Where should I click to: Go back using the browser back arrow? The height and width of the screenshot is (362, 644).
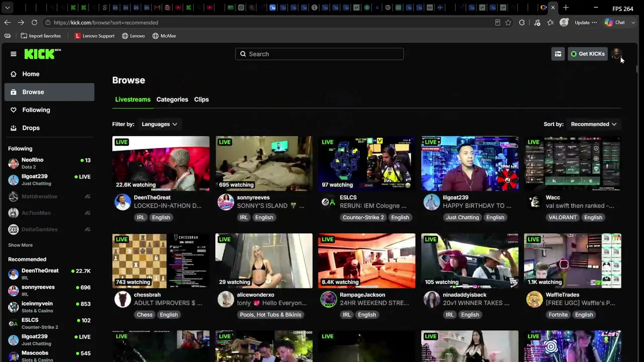click(x=7, y=23)
